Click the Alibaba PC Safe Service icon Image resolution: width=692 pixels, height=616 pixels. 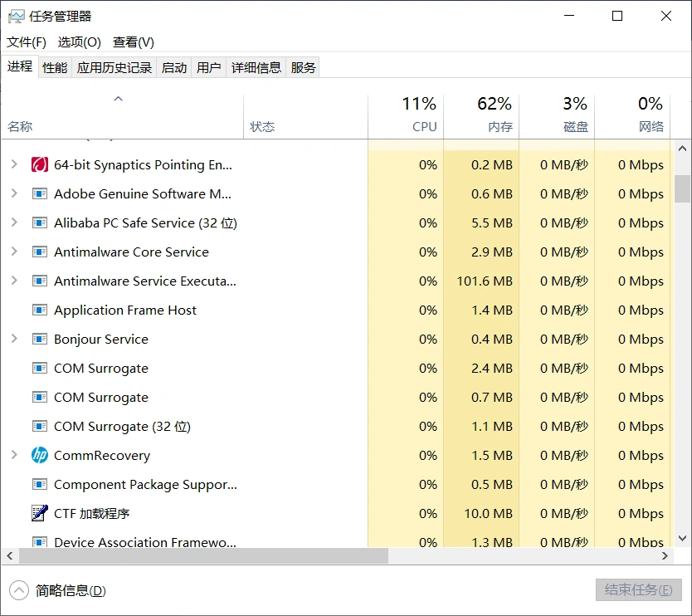pos(39,223)
